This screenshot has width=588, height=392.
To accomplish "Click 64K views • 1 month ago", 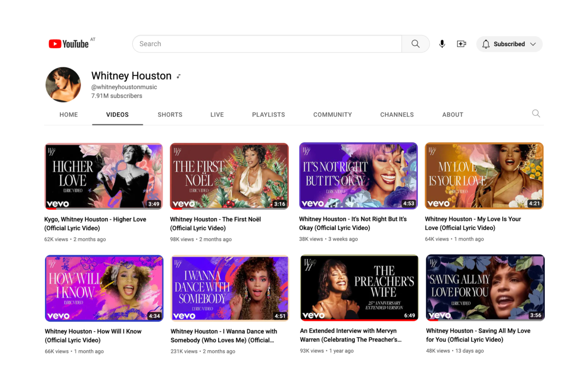I will (x=454, y=240).
